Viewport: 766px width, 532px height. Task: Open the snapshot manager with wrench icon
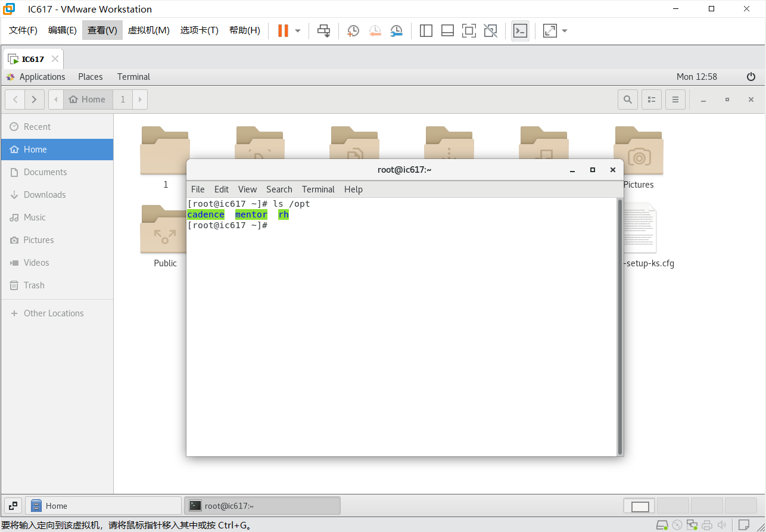click(x=396, y=30)
